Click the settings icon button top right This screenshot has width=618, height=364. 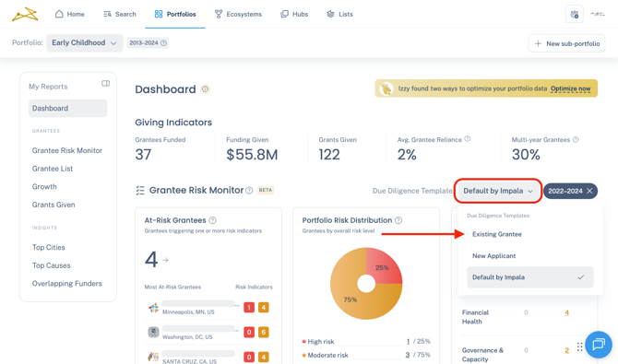(x=575, y=14)
